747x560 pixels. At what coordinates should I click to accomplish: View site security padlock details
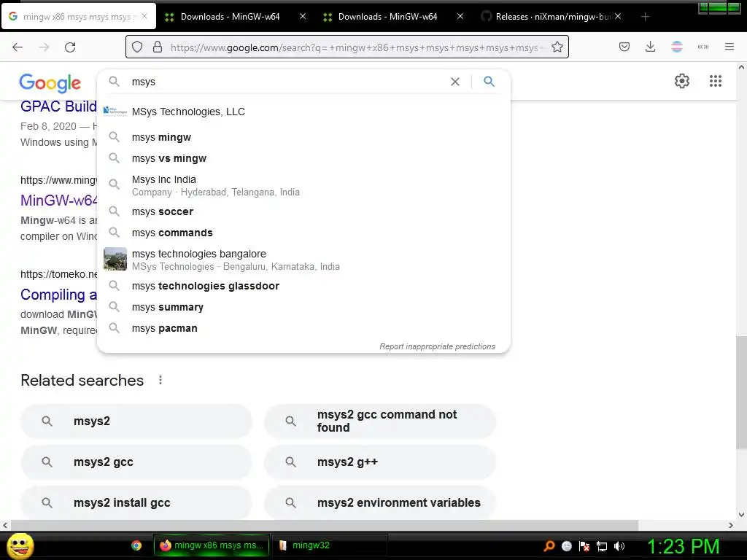click(x=158, y=47)
